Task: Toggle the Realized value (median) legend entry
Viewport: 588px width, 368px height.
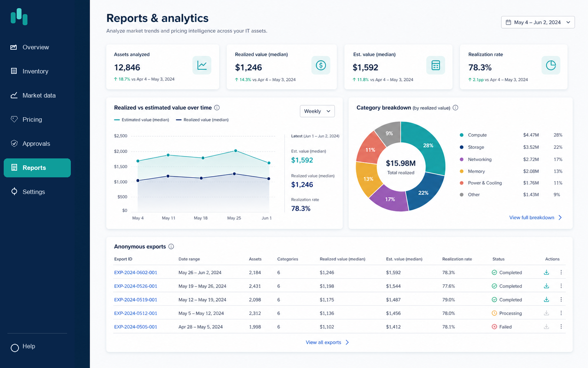Action: [x=202, y=120]
